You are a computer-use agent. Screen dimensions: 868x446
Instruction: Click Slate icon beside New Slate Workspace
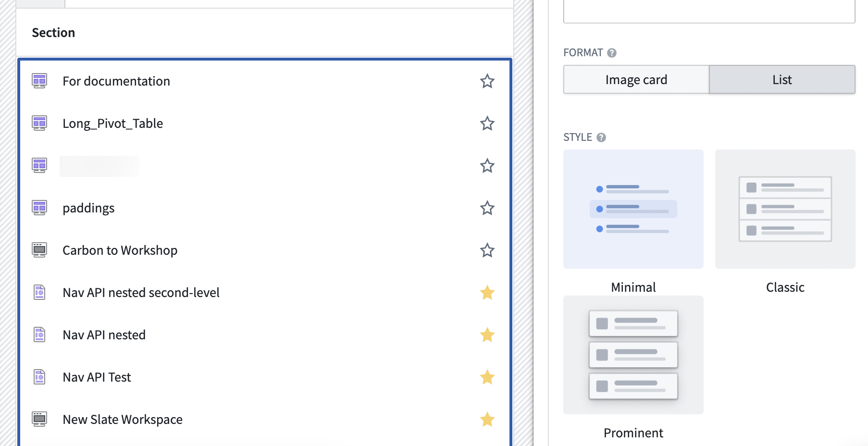coord(39,419)
